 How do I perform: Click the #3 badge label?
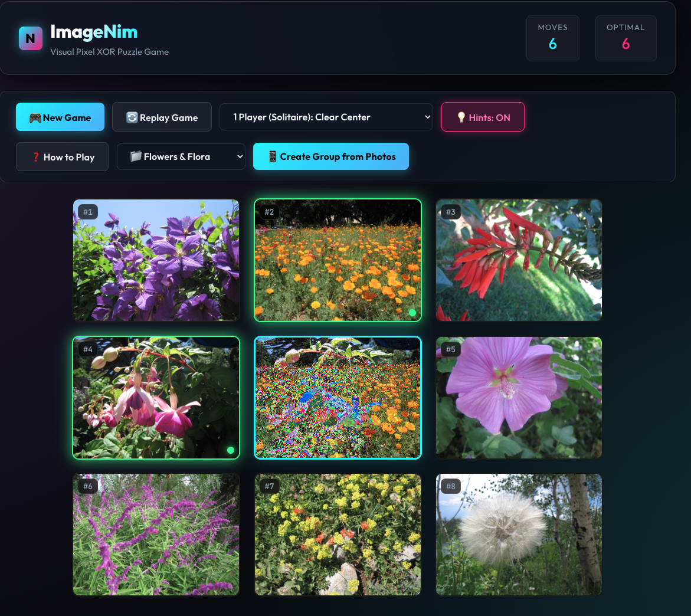450,212
